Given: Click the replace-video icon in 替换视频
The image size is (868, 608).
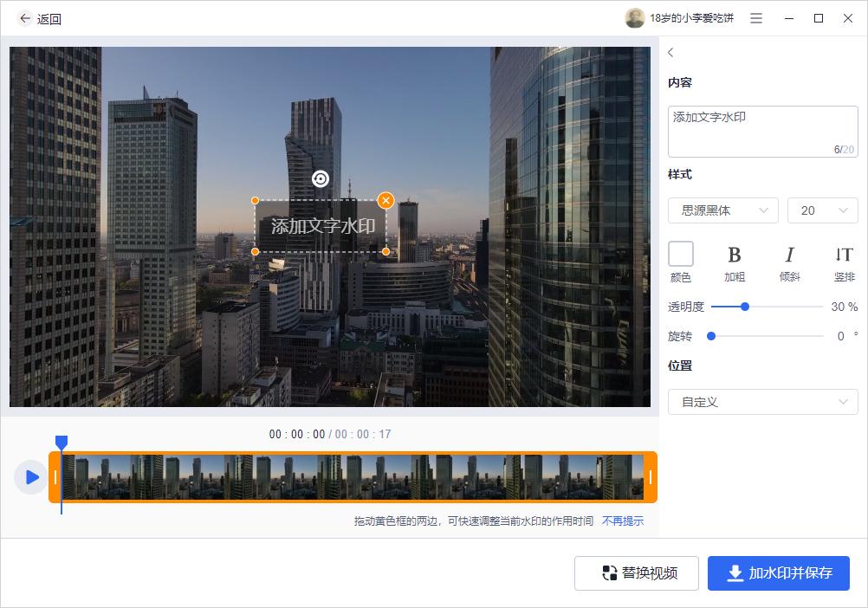Looking at the screenshot, I should pos(609,573).
